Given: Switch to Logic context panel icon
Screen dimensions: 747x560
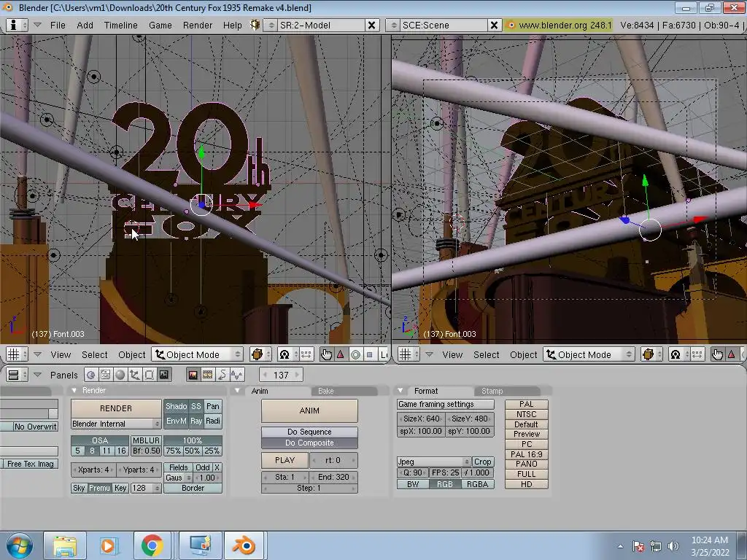Looking at the screenshot, I should tap(91, 375).
